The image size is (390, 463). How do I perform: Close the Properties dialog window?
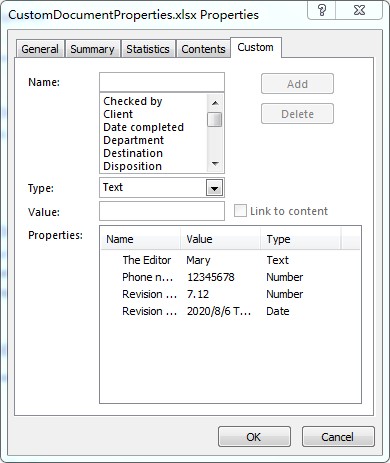[x=359, y=10]
